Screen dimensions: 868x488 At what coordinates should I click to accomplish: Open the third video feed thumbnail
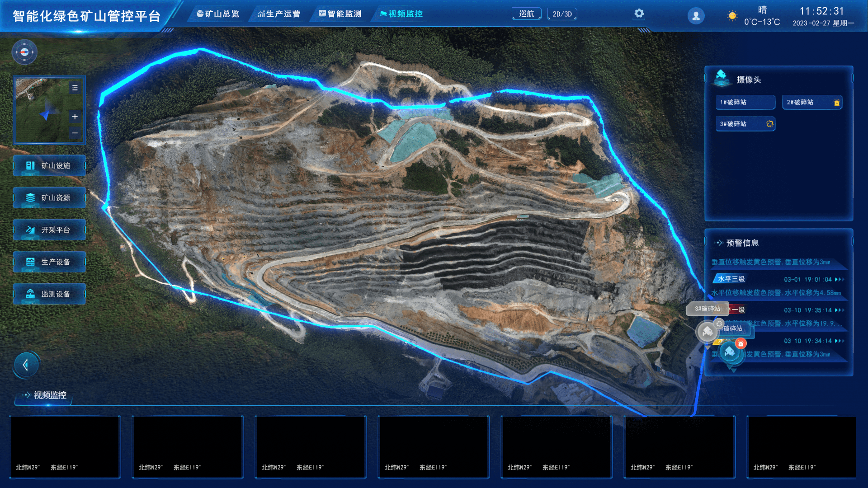(x=311, y=446)
